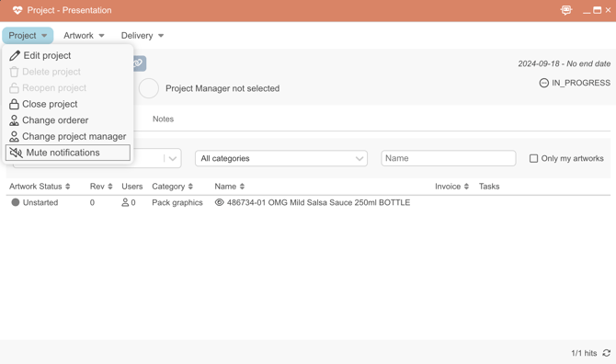Click the Tasks column header
Viewport: 616px width, 364px height.
pos(489,186)
